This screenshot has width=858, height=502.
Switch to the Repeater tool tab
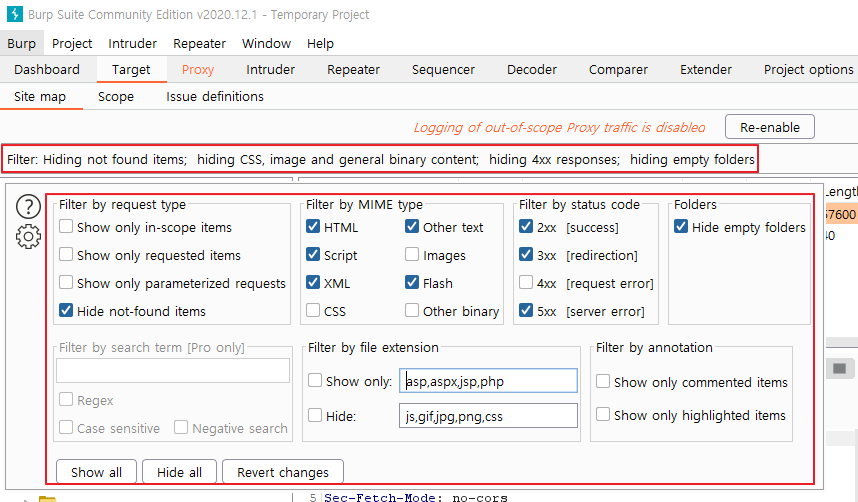353,70
